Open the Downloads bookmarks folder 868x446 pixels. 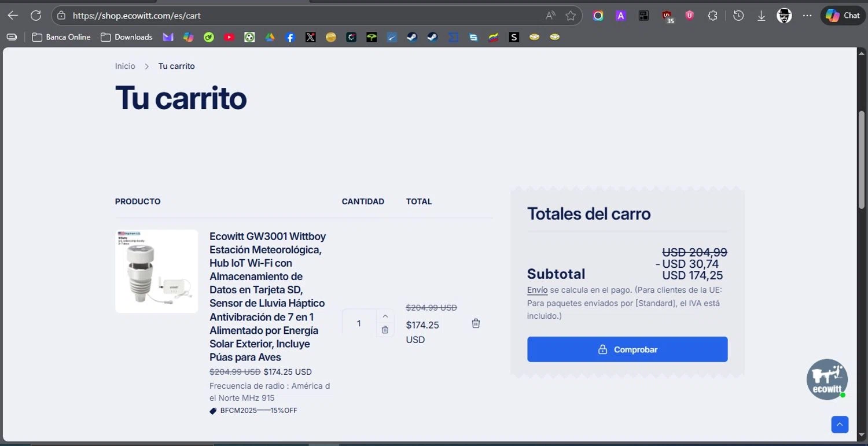coord(127,37)
